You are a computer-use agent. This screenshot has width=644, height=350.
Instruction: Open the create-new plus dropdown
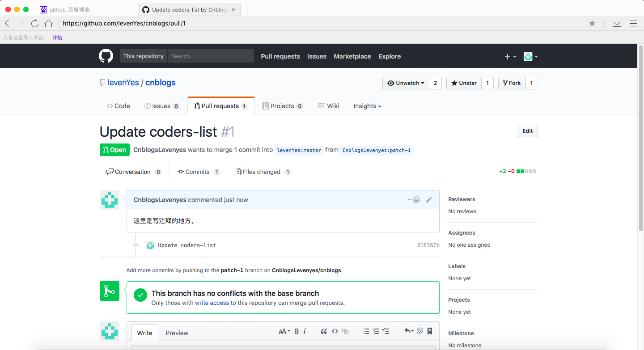pos(510,57)
